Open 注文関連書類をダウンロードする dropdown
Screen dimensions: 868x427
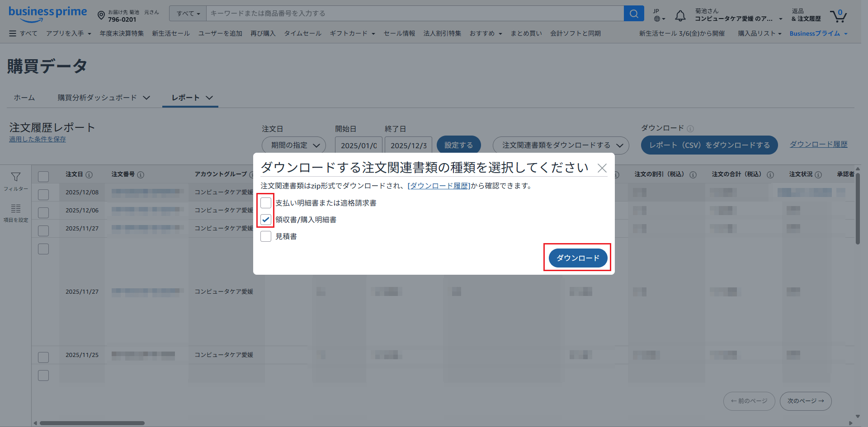pos(561,145)
